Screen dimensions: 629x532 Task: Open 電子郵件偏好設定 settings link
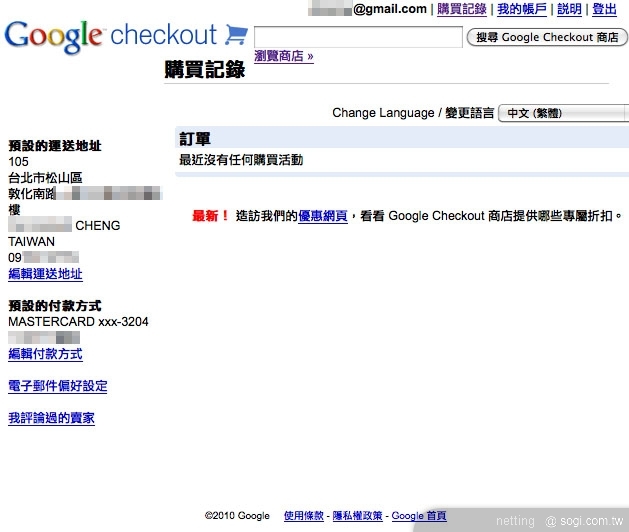coord(57,386)
